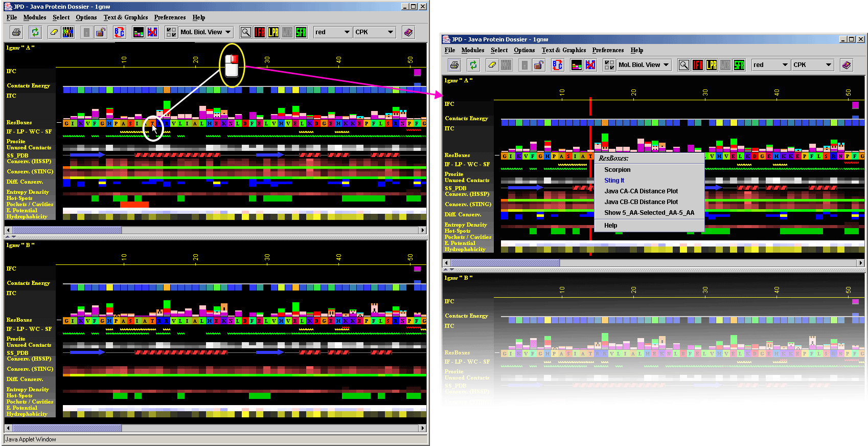
Task: Toggle the grayed WCR button in left window
Action: tap(287, 32)
